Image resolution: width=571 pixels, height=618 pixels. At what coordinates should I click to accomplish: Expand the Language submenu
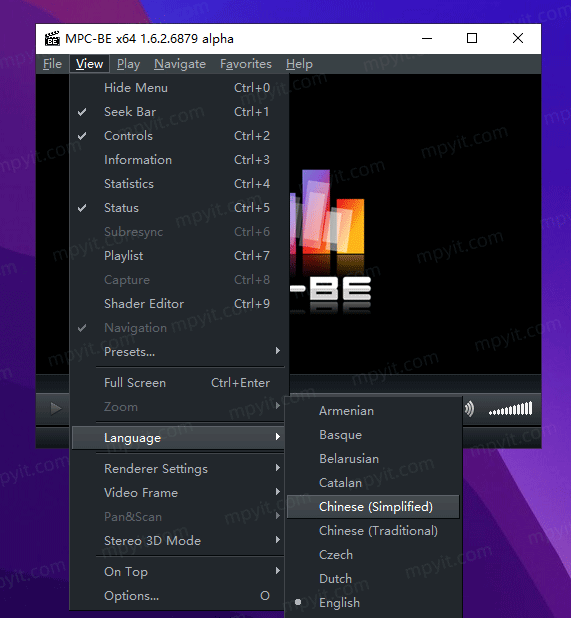[x=179, y=438]
